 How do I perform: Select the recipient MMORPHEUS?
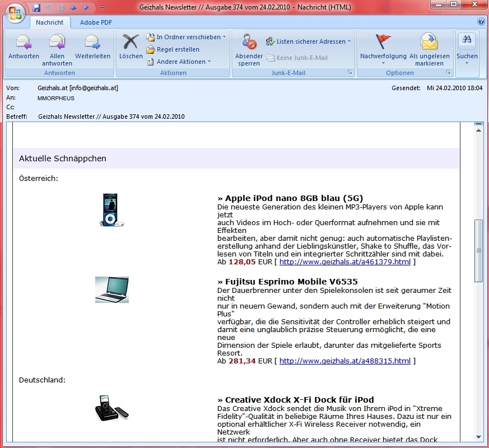[56, 98]
